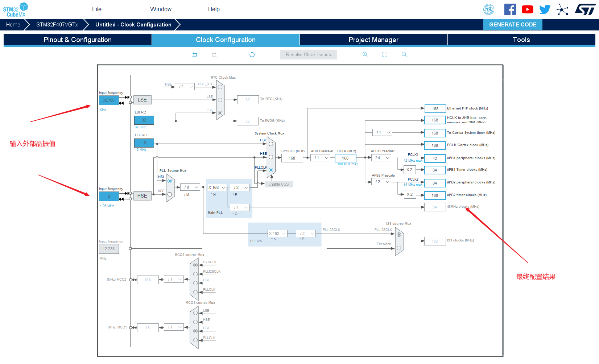Go to Home breadcrumb
The image size is (599, 364).
[x=13, y=25]
